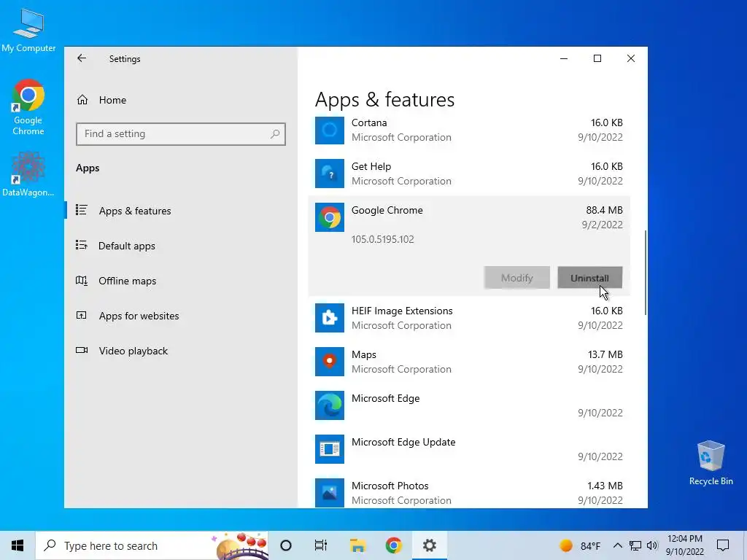The width and height of the screenshot is (747, 560).
Task: Click the 88.4 MB size value
Action: (604, 211)
